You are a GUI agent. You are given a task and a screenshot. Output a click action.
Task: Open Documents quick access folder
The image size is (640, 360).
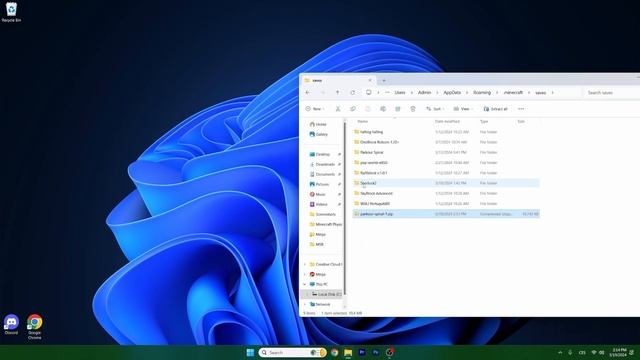(322, 174)
